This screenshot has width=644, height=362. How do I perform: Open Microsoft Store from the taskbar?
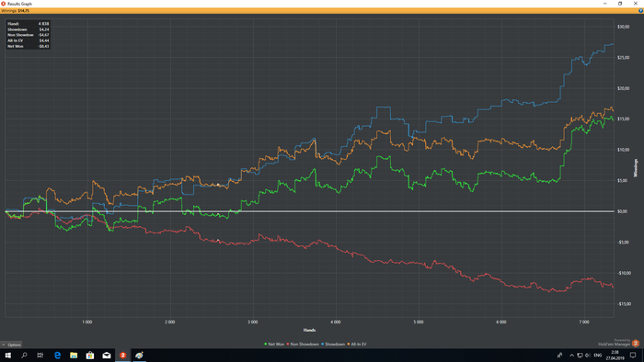click(x=90, y=356)
